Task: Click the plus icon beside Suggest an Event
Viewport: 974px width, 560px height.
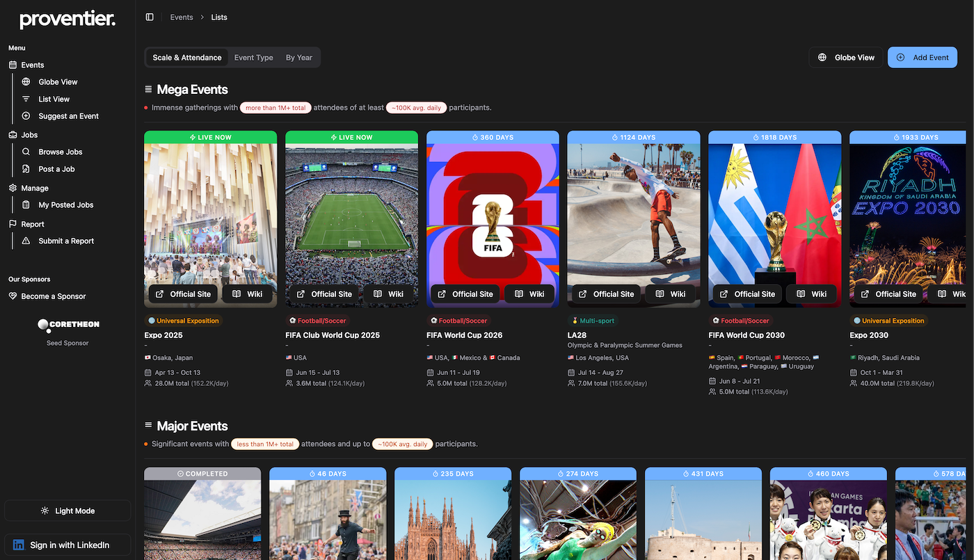Action: tap(26, 116)
